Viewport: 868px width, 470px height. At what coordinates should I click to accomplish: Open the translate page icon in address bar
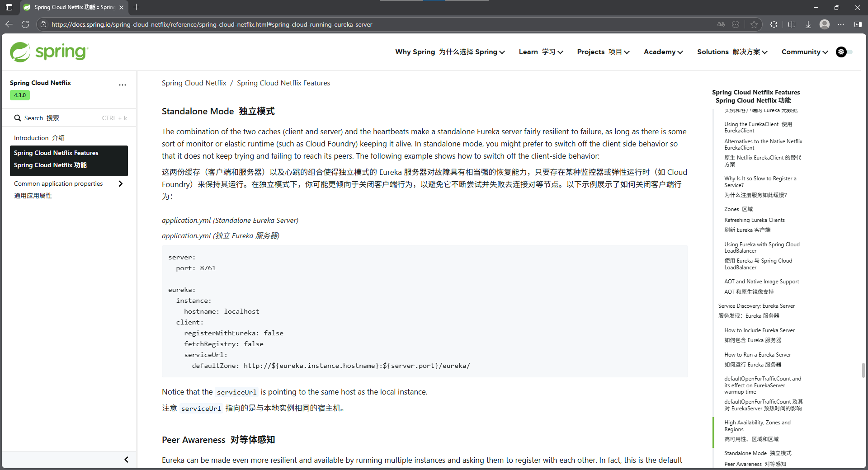pos(721,24)
